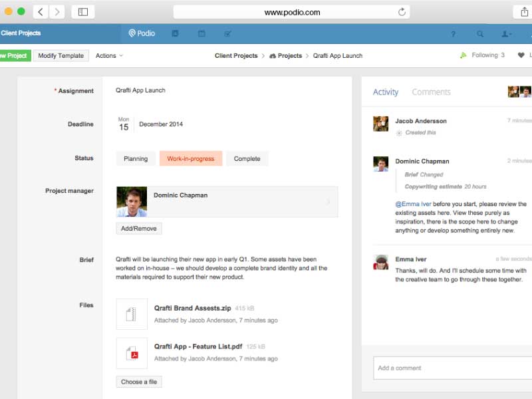Reload the page using the address bar icon
This screenshot has width=532, height=399.
click(x=402, y=12)
